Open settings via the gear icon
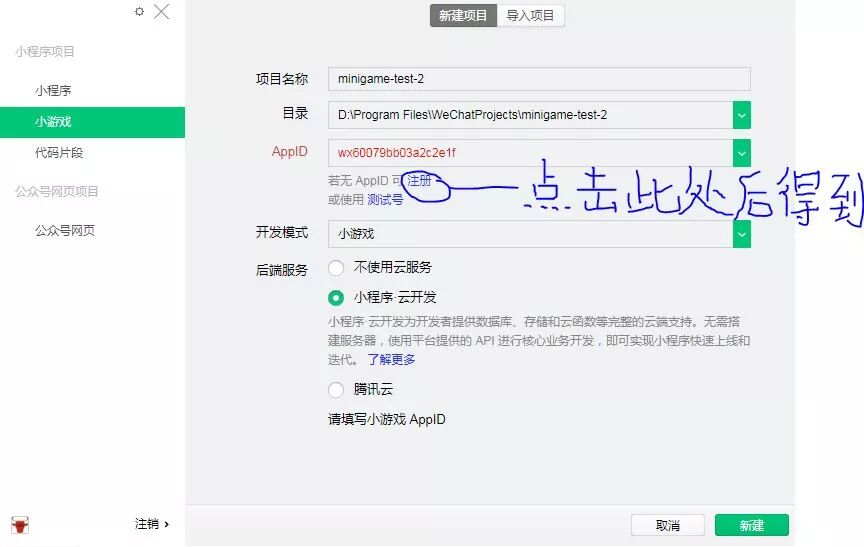 coord(139,11)
